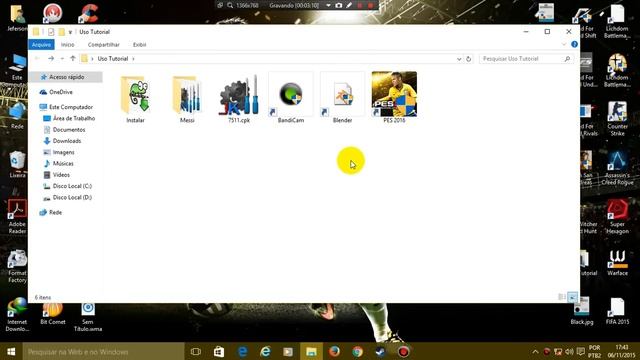Launch Microsoft Edge from taskbar

pos(242,351)
